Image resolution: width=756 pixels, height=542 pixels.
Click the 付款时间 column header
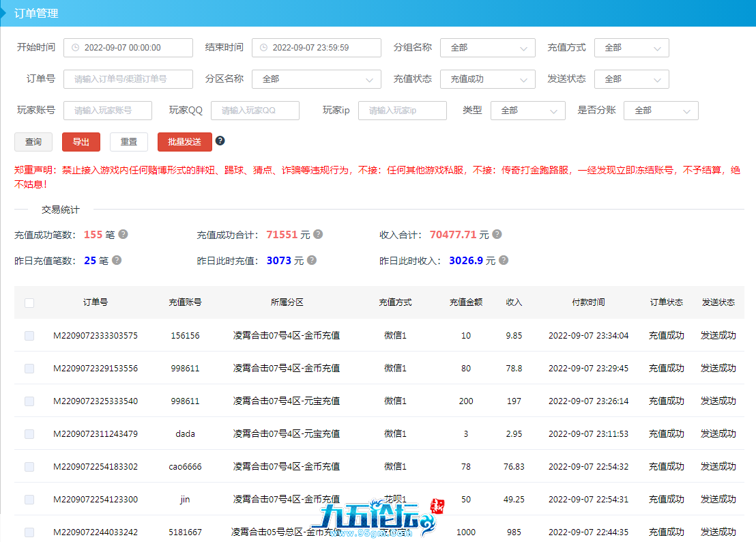[x=588, y=302]
